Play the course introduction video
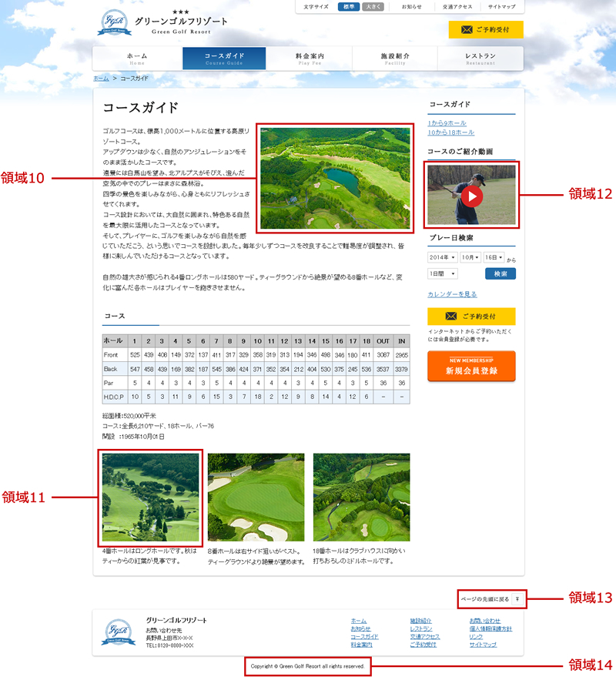This screenshot has height=677, width=616. click(x=474, y=195)
